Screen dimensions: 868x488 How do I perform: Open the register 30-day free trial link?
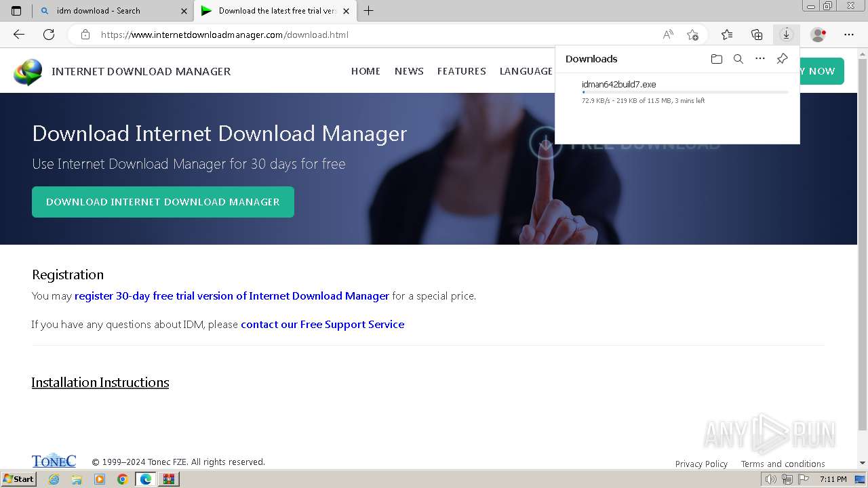coord(232,296)
